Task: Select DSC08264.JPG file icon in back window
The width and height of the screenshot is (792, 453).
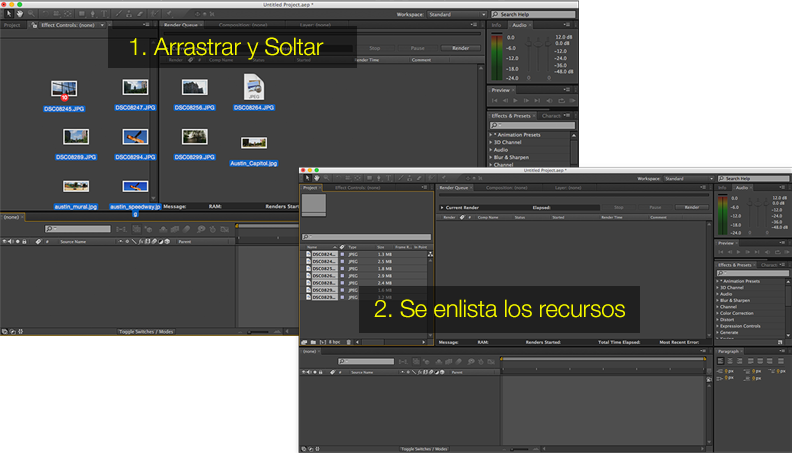Action: coord(254,87)
